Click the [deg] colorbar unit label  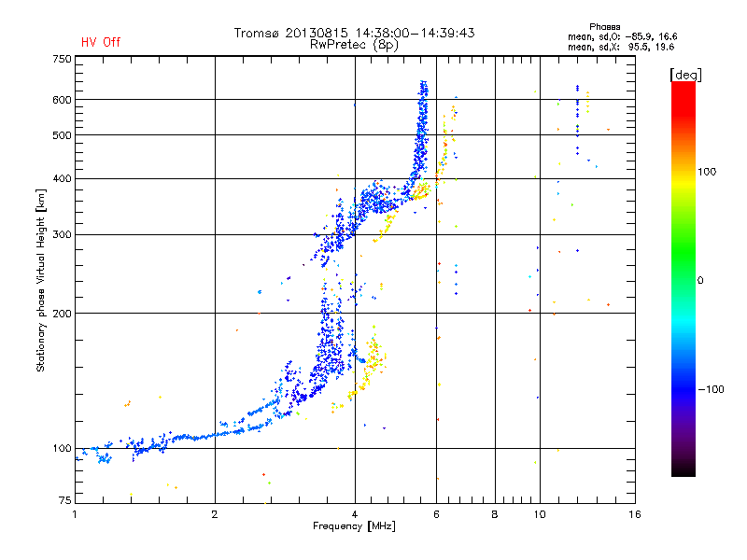click(x=685, y=74)
